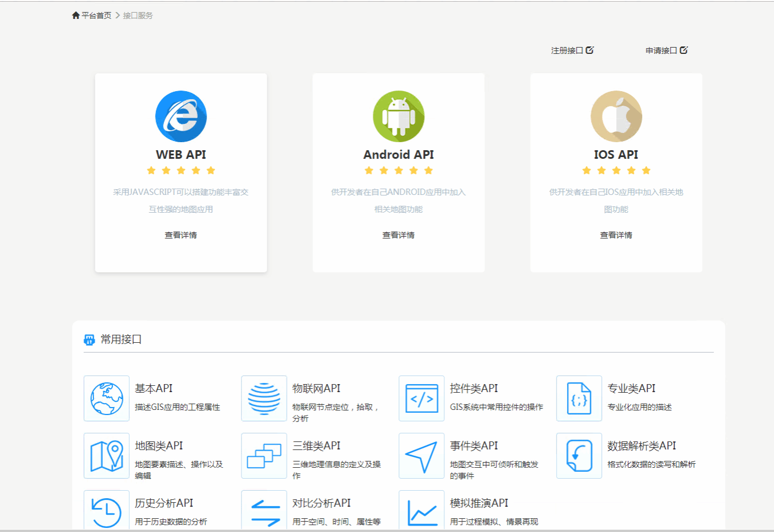Screen dimensions: 774x532
Task: Click the line chart icon for 模拟推演API
Action: (x=422, y=510)
